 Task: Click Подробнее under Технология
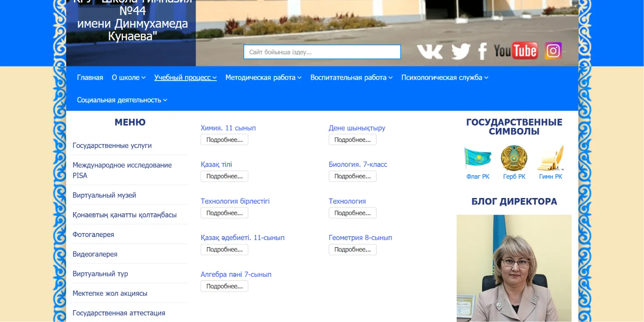(x=352, y=213)
